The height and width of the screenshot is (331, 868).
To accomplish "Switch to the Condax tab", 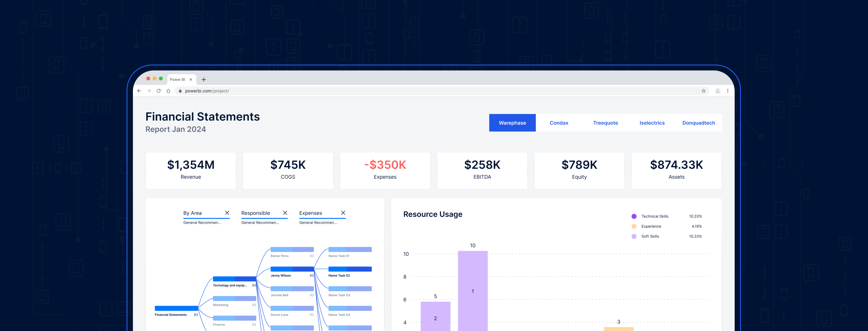I will [x=559, y=123].
